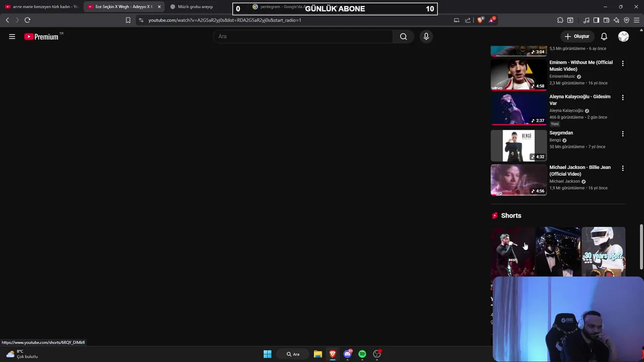Click the Oluştur create button

tap(577, 36)
